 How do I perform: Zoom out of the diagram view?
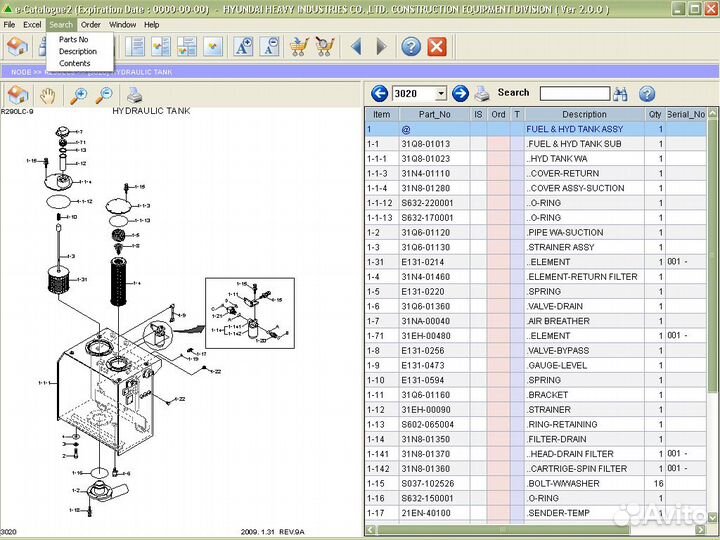(x=104, y=96)
